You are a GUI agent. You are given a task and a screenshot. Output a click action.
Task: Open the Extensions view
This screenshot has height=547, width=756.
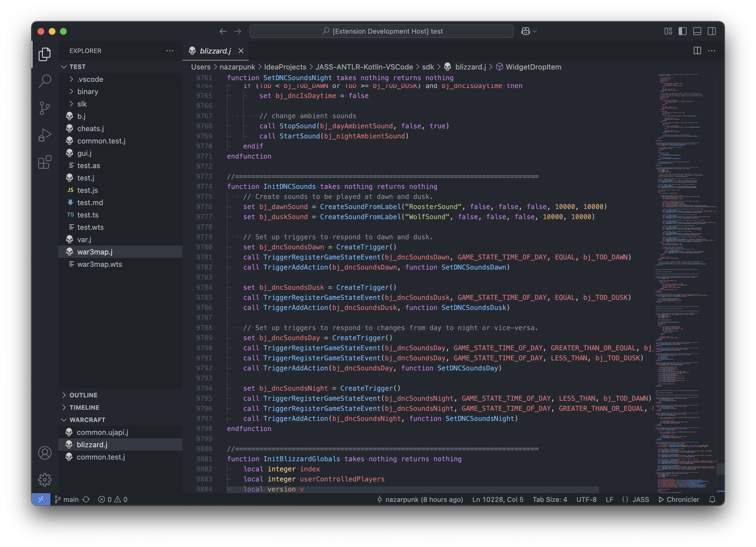45,162
